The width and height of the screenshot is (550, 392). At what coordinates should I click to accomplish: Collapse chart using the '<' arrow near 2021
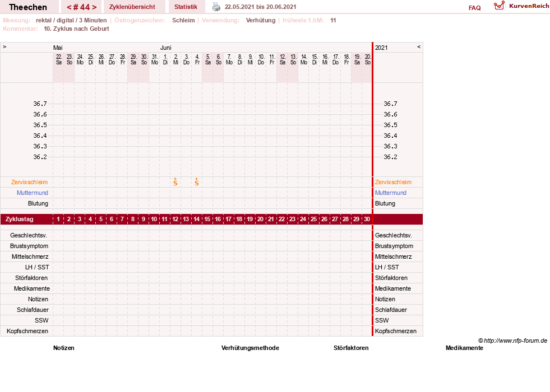point(418,46)
